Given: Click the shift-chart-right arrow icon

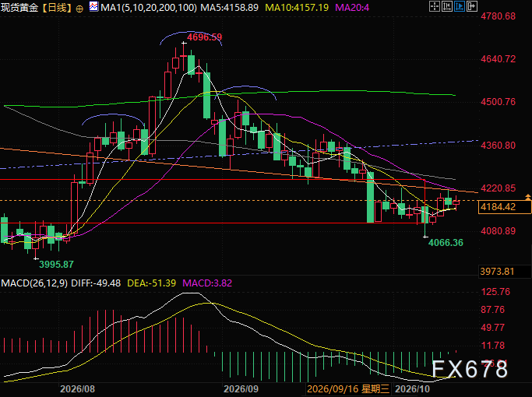Looking at the screenshot, I should (x=472, y=6).
